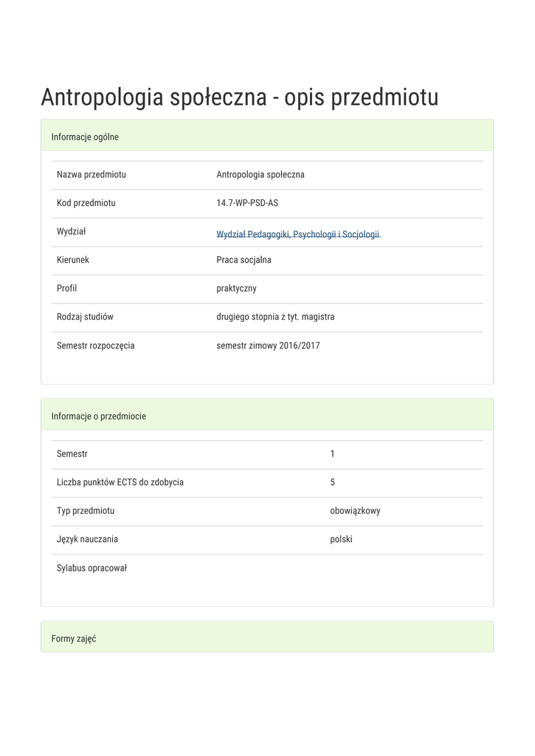The image size is (535, 756).
Task: Click the Semestr rozpoczęcia label
Action: 96,345
